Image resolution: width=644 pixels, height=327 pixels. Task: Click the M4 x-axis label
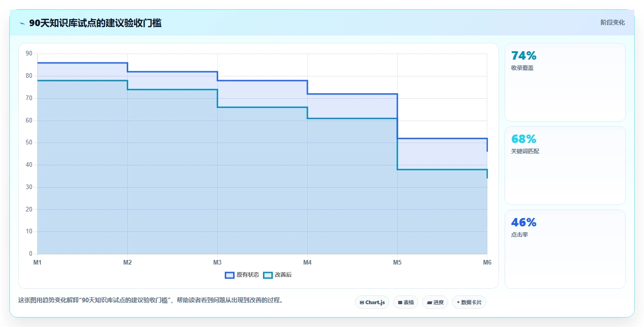point(307,262)
